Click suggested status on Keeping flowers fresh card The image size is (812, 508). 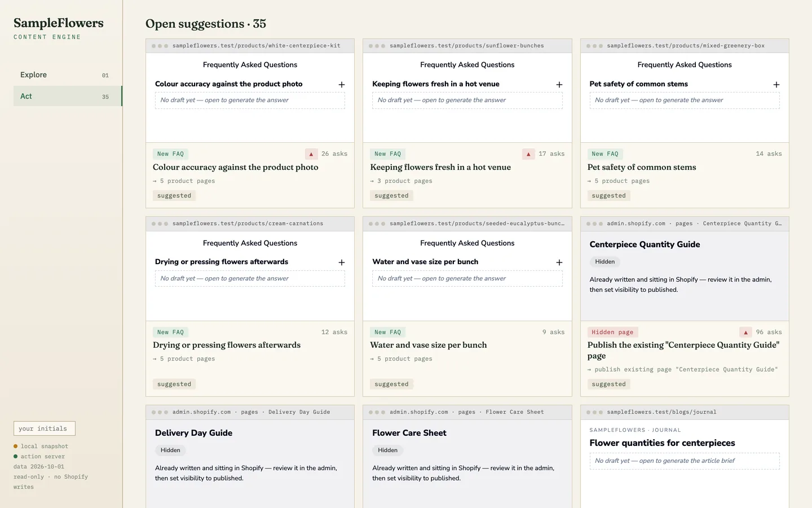click(x=392, y=196)
